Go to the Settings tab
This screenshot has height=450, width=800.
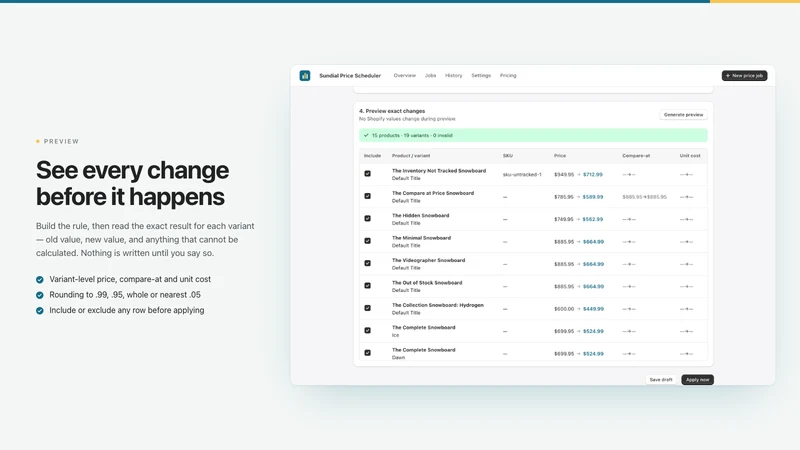pos(481,76)
